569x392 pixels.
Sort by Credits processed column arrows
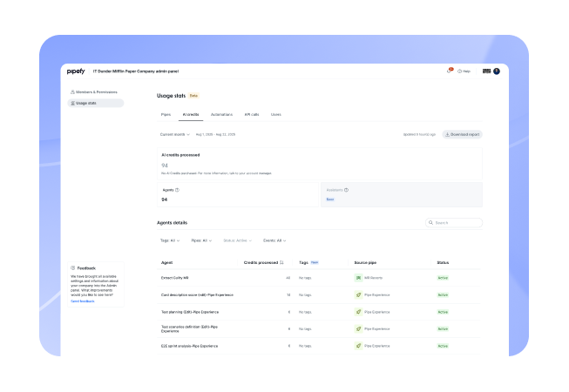pos(282,262)
